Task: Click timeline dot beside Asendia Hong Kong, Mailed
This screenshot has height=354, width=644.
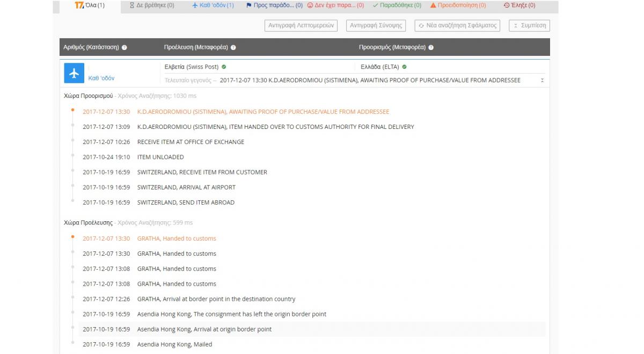Action: (72, 342)
